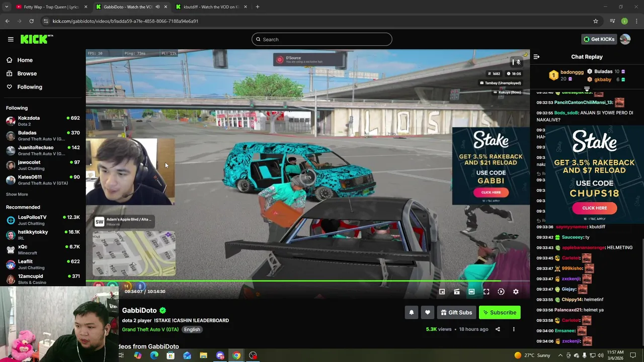Open the recommended channel xQc

(43, 249)
